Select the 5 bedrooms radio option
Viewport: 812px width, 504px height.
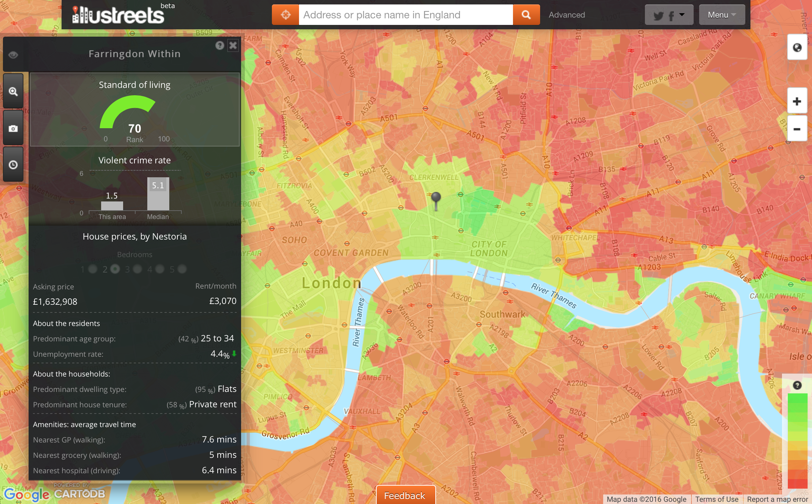182,269
